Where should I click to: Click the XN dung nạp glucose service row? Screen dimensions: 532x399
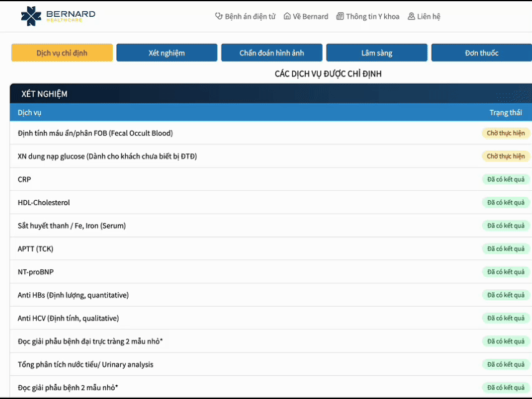(107, 156)
